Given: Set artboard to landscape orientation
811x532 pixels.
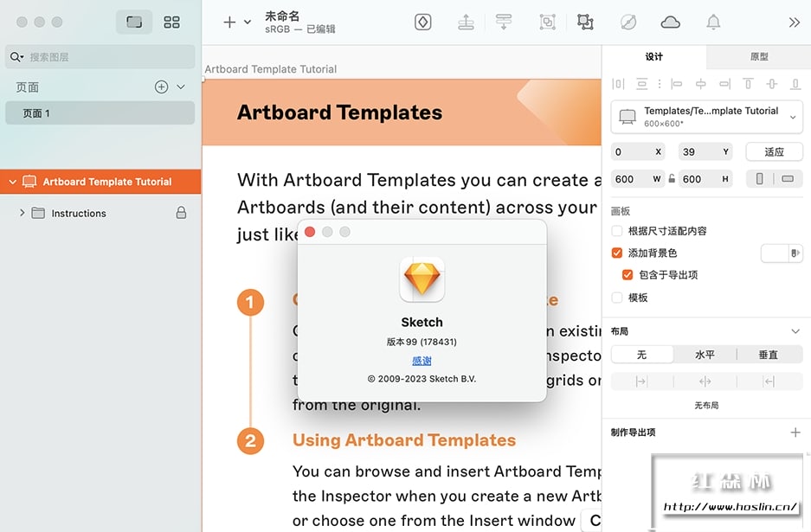Looking at the screenshot, I should click(788, 179).
